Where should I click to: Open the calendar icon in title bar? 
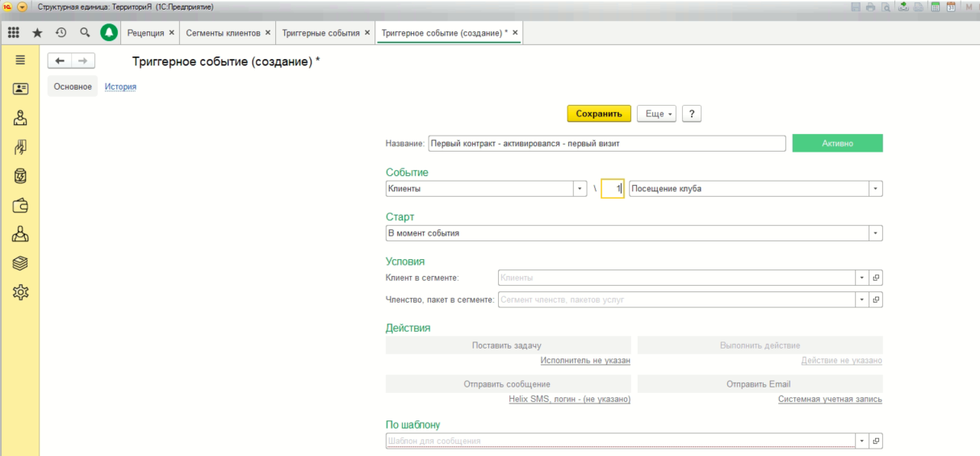point(951,6)
